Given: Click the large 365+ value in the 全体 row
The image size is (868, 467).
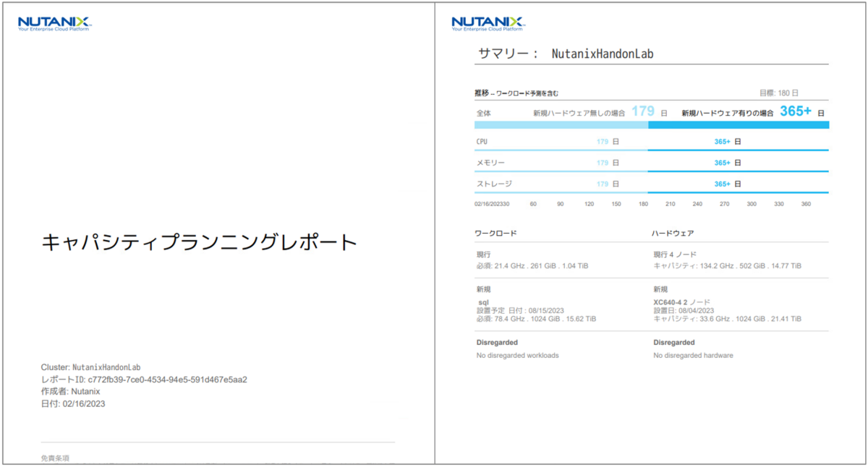Looking at the screenshot, I should (796, 111).
